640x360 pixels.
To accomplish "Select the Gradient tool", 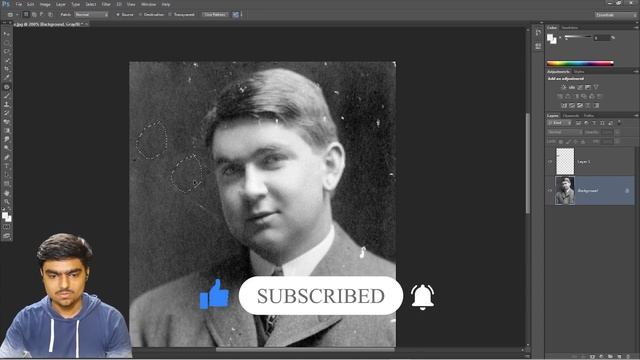I will point(7,131).
